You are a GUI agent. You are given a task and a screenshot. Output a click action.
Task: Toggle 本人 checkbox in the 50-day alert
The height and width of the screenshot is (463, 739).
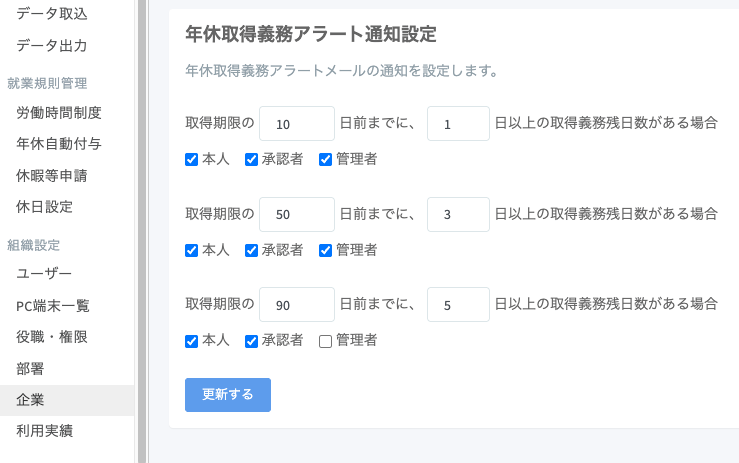pos(192,250)
